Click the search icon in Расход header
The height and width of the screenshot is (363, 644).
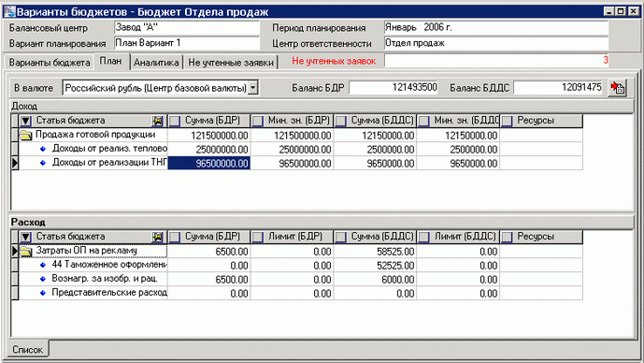tap(157, 237)
